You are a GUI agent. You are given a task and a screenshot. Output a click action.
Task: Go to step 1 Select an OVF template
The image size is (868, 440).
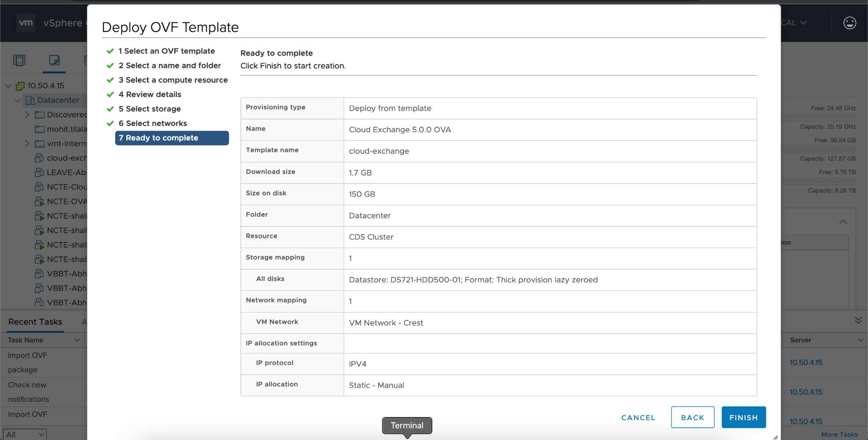[x=167, y=51]
